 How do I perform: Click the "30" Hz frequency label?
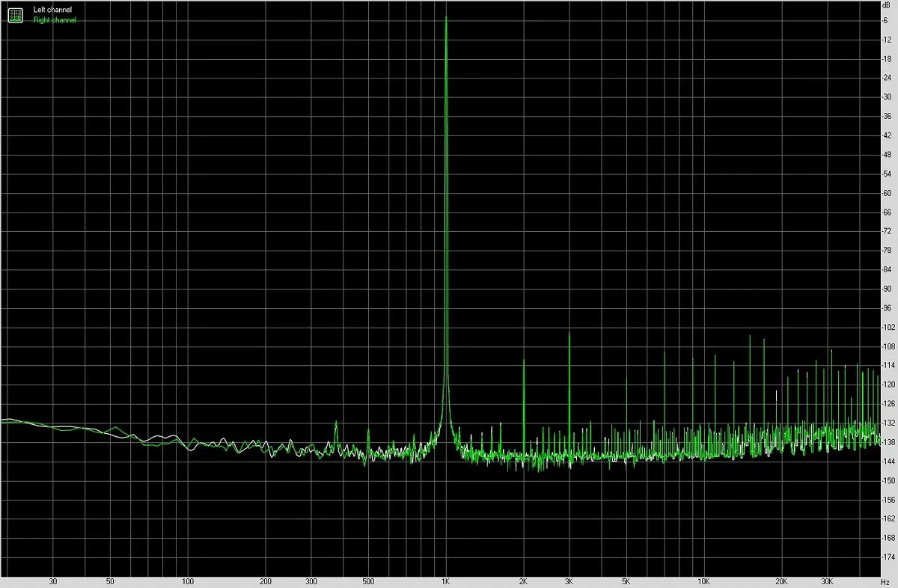pyautogui.click(x=52, y=581)
